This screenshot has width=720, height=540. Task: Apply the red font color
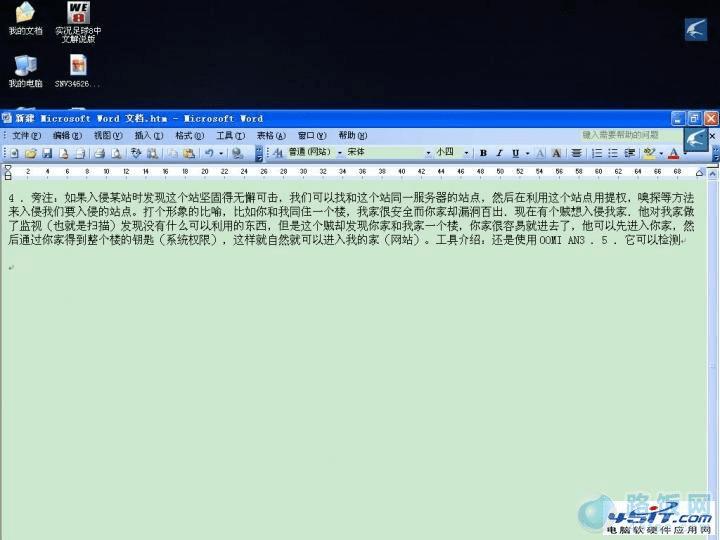[x=673, y=153]
